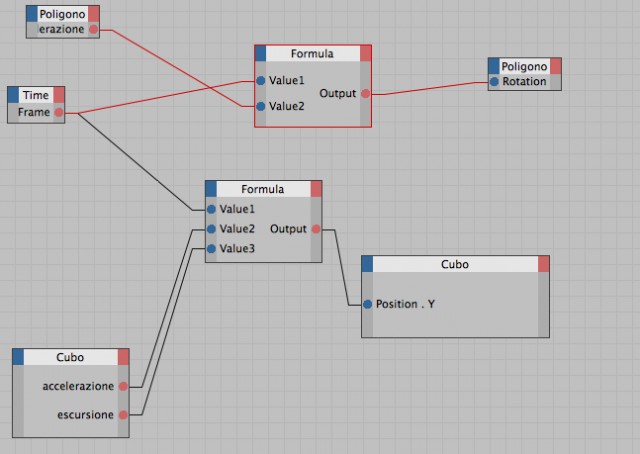Image resolution: width=640 pixels, height=454 pixels.
Task: Click the red outputs corner of Time node
Action: click(59, 95)
